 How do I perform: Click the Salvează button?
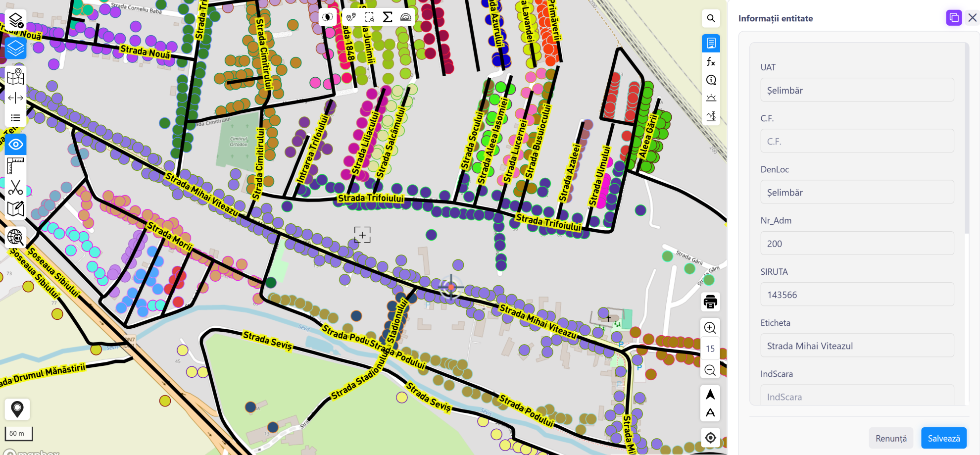(943, 438)
